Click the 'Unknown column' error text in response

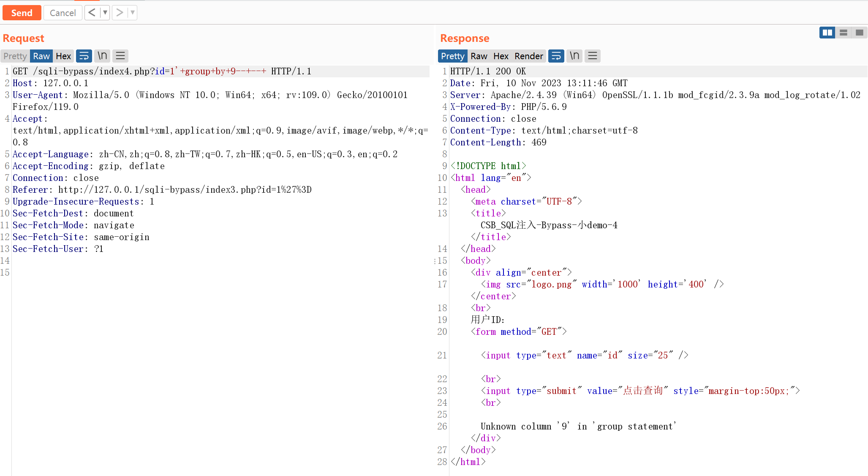578,426
